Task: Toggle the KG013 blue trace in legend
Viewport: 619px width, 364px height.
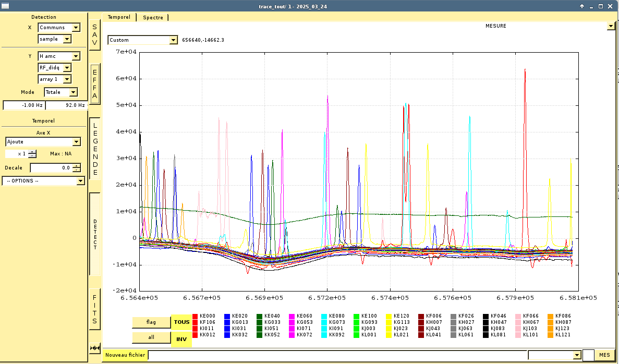Action: (228, 322)
